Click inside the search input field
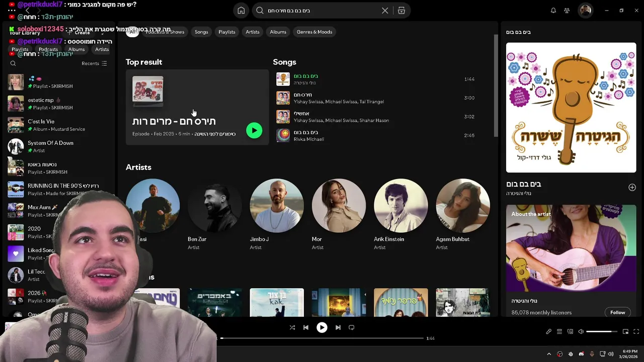This screenshot has width=644, height=362. [x=322, y=11]
